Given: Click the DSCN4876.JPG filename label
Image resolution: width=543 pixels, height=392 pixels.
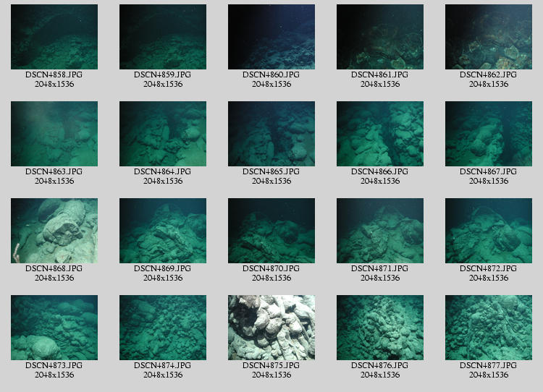Looking at the screenshot, I should pos(380,365).
